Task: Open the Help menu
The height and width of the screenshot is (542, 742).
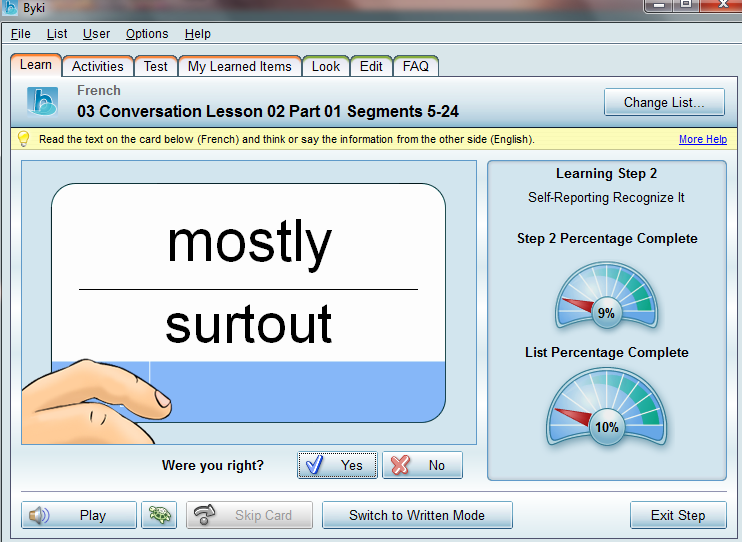Action: [x=197, y=34]
